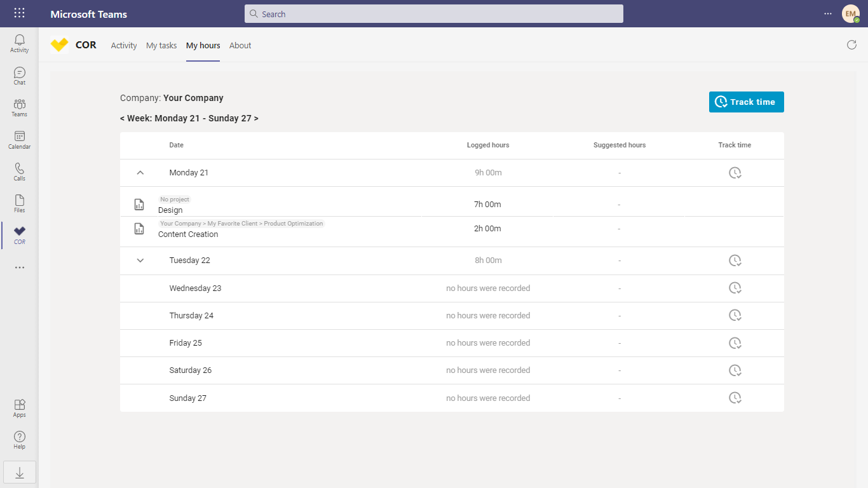This screenshot has width=868, height=488.
Task: Select the My hours tab
Action: (x=203, y=45)
